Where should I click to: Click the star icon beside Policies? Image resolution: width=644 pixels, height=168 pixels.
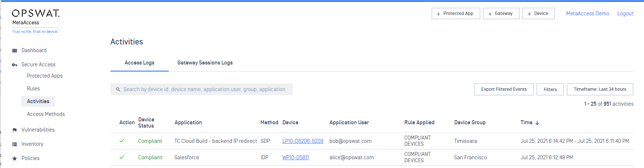(x=15, y=159)
